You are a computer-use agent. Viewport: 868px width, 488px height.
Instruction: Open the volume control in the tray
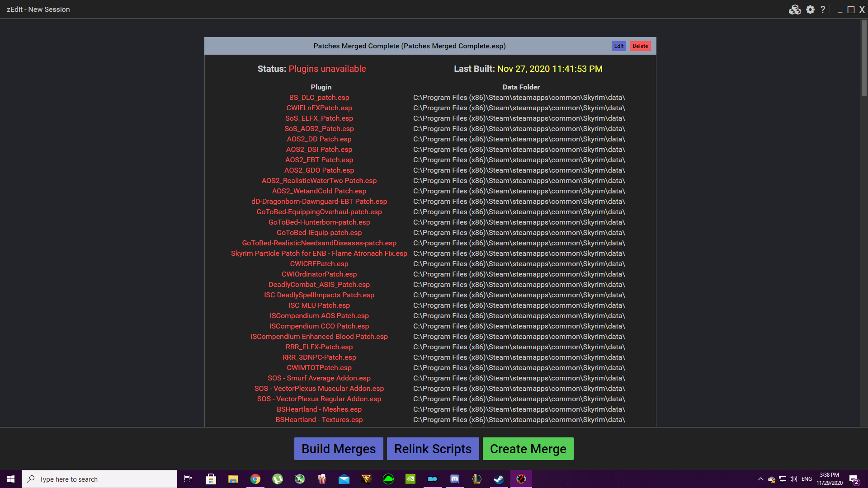pyautogui.click(x=793, y=479)
